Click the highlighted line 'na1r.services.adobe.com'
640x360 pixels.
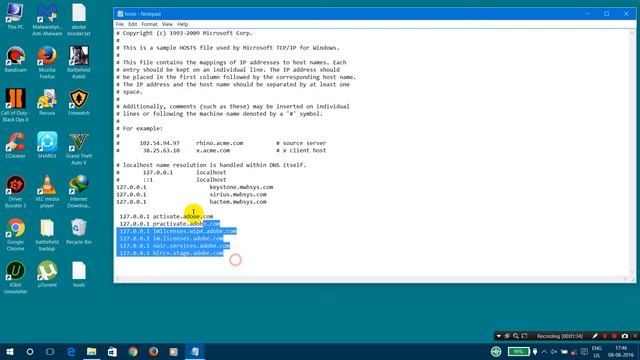[x=174, y=246]
